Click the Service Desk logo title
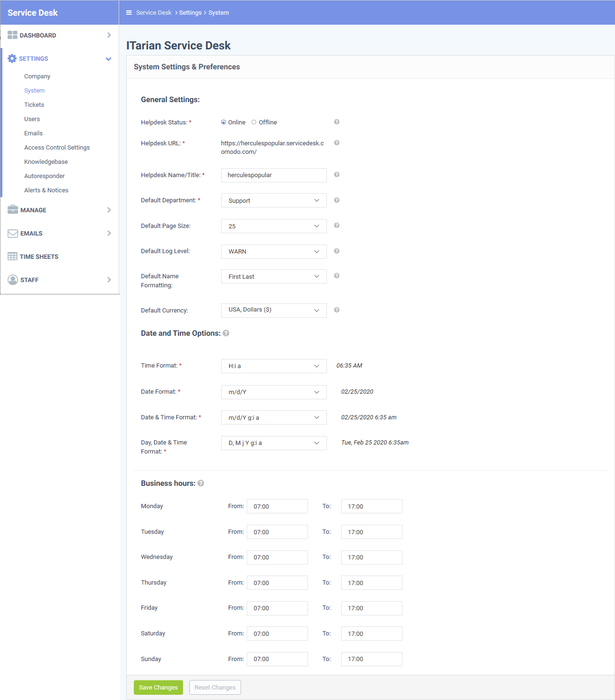This screenshot has width=615, height=700. [x=33, y=13]
